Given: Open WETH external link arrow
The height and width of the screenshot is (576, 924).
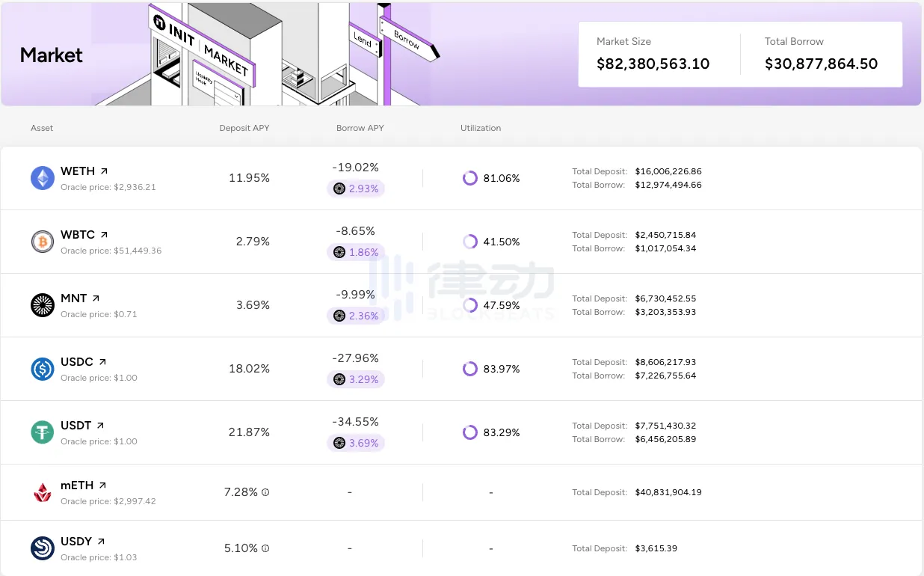Looking at the screenshot, I should (104, 171).
